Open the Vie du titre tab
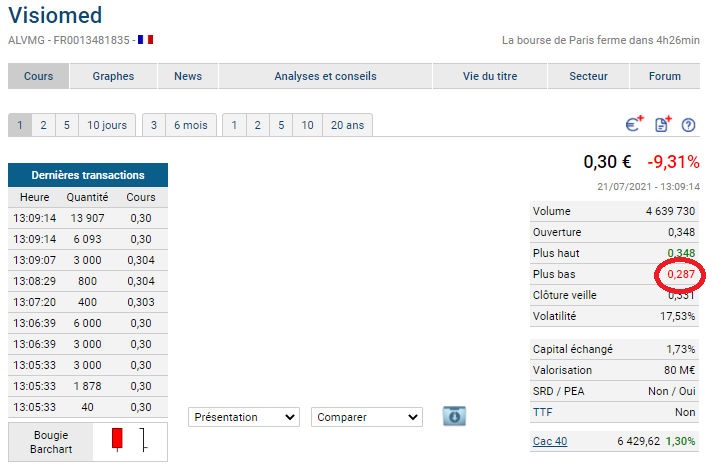The width and height of the screenshot is (727, 466). click(x=490, y=76)
